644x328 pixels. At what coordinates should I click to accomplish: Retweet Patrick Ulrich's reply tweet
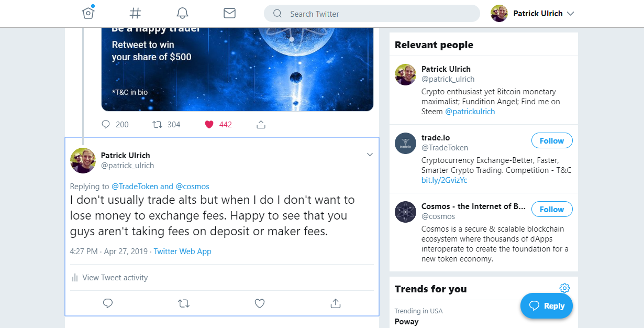(184, 303)
